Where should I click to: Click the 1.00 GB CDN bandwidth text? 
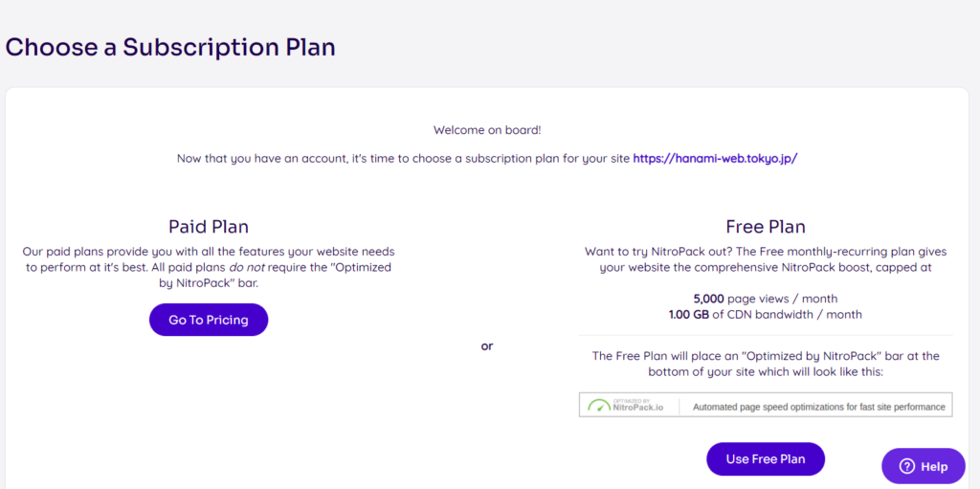[765, 314]
